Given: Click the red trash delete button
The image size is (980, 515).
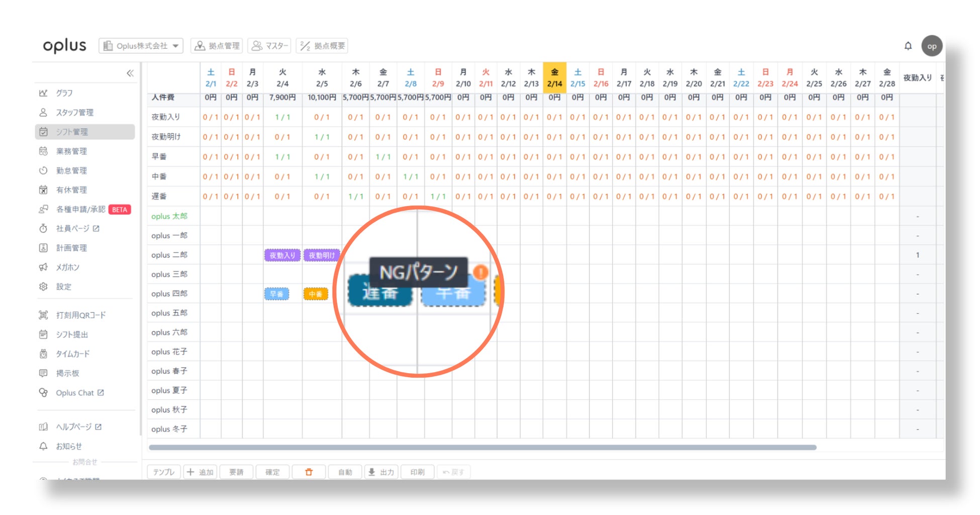Looking at the screenshot, I should pos(309,472).
